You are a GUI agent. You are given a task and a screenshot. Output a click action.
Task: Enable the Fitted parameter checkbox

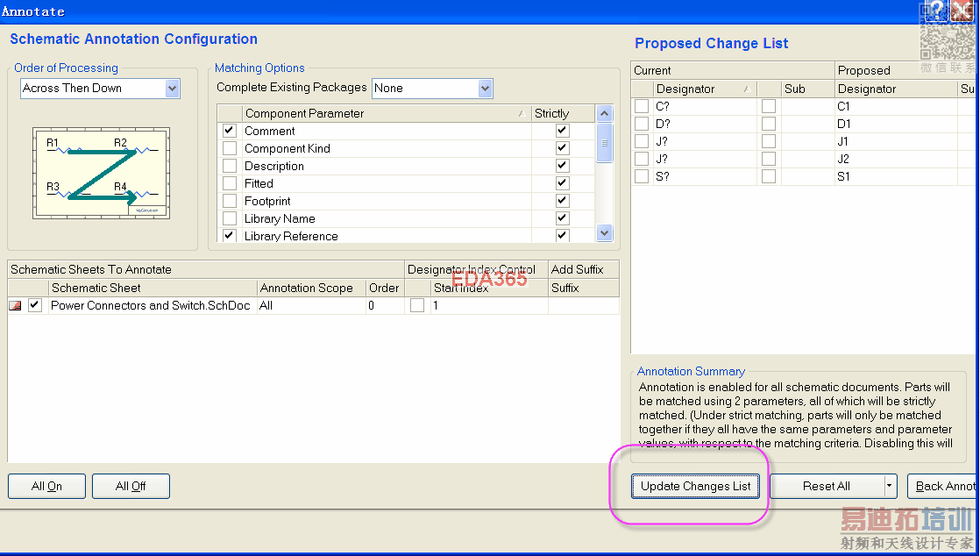[230, 183]
